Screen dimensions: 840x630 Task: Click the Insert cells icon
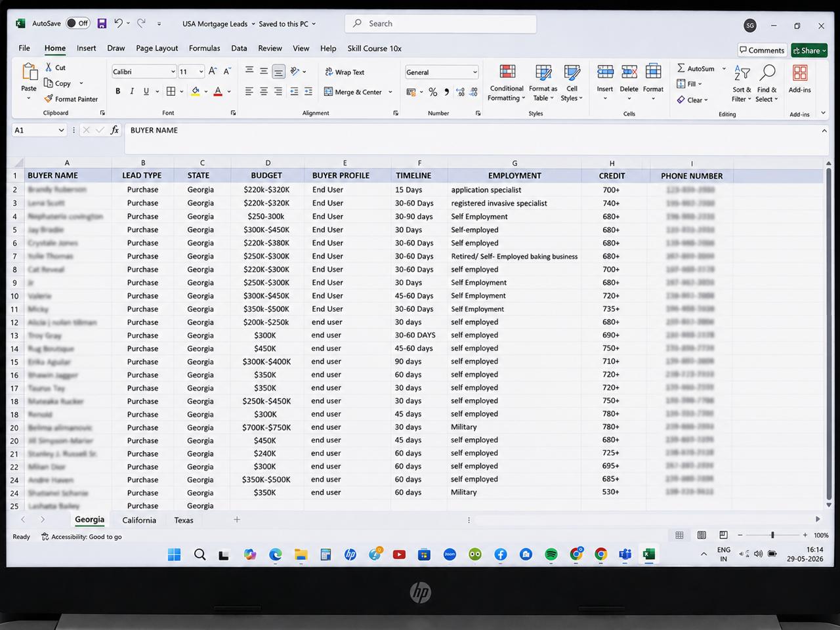(x=605, y=72)
